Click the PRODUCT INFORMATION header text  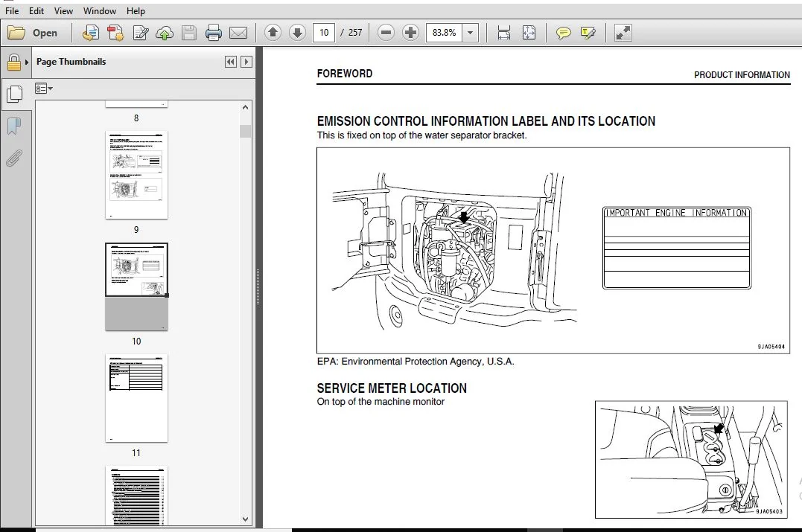click(x=742, y=74)
